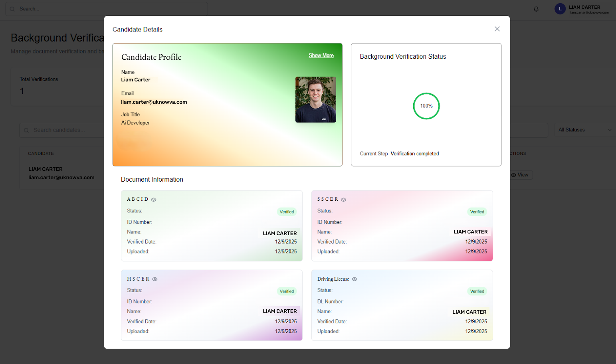Click the 100% verification progress circle
This screenshot has width=616, height=364.
pyautogui.click(x=426, y=106)
